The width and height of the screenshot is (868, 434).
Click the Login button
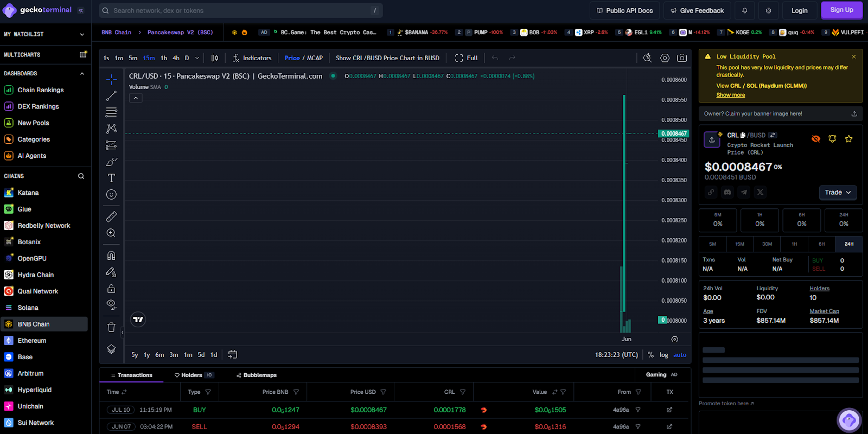click(799, 10)
